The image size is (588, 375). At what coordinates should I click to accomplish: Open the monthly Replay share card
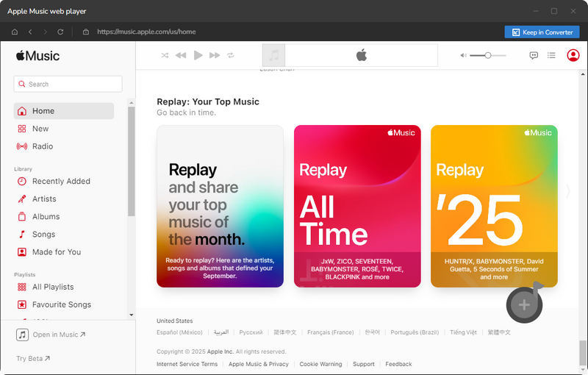click(x=220, y=206)
